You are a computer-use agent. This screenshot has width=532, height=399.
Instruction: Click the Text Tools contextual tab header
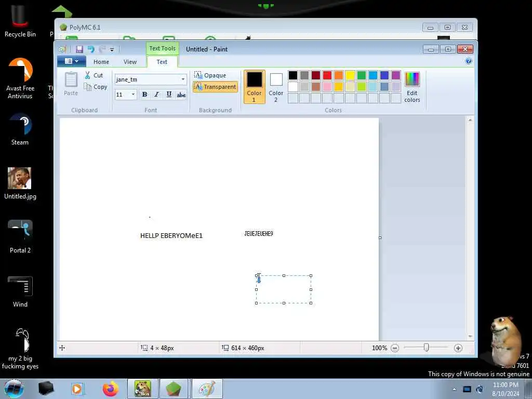pos(163,48)
